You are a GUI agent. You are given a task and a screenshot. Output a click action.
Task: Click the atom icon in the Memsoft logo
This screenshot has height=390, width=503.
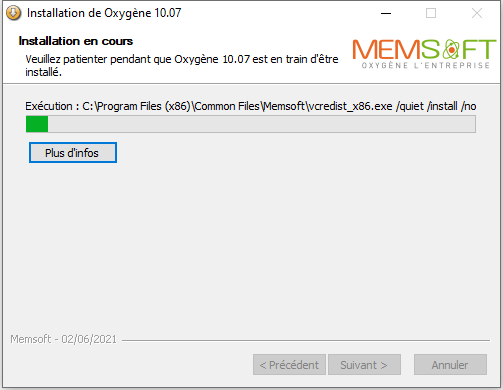coord(451,49)
